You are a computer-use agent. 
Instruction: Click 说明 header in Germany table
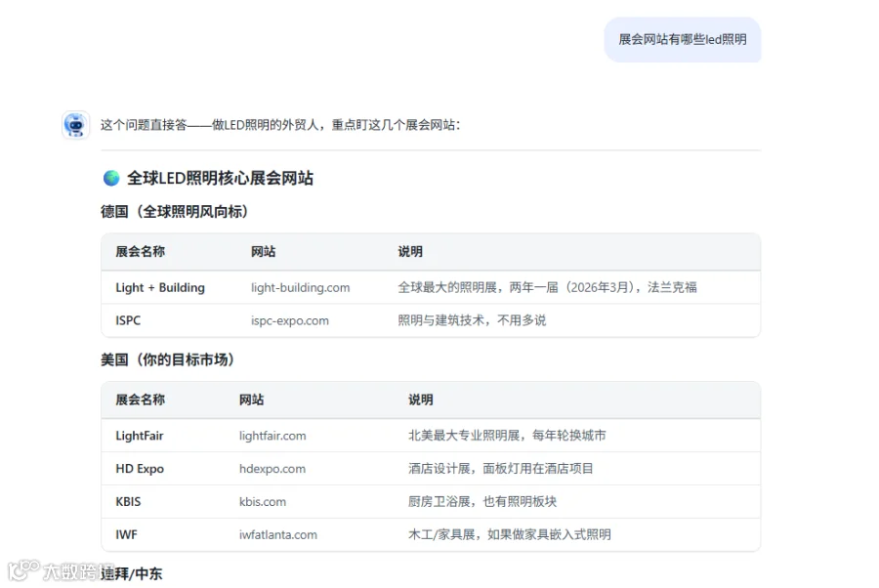pos(410,252)
